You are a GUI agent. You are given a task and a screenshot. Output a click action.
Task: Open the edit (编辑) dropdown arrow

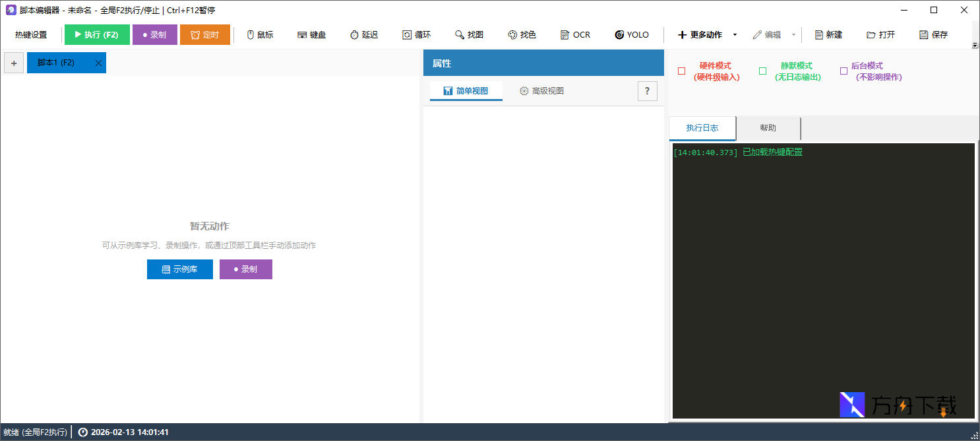point(793,35)
